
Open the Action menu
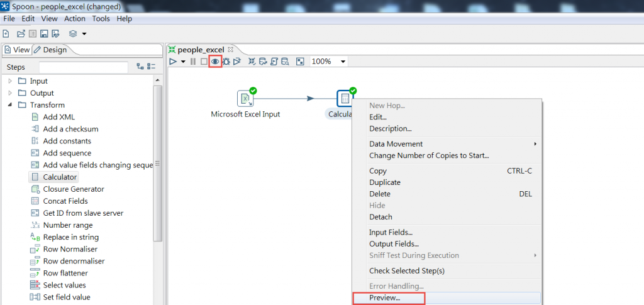pyautogui.click(x=75, y=18)
